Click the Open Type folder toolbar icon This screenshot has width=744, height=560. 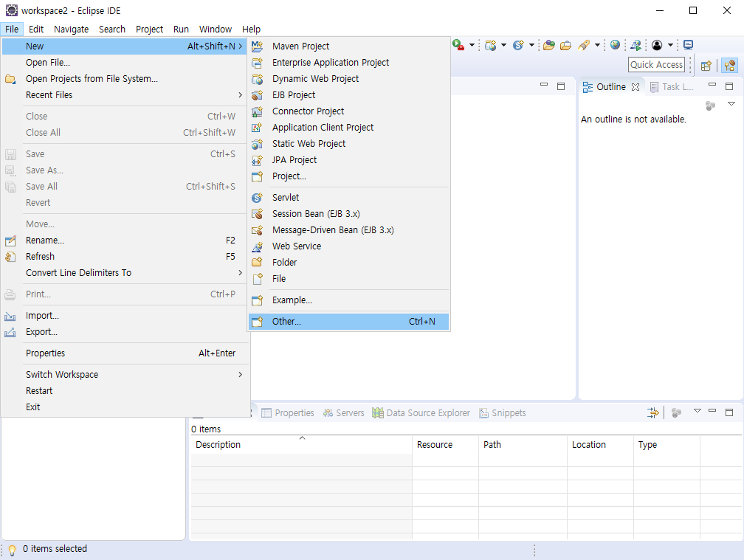click(549, 45)
